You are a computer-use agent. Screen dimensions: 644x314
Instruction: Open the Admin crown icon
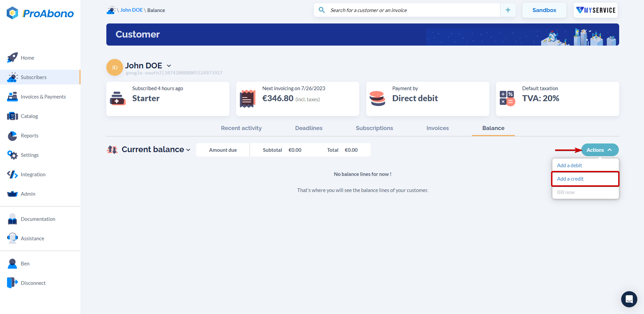[x=12, y=194]
